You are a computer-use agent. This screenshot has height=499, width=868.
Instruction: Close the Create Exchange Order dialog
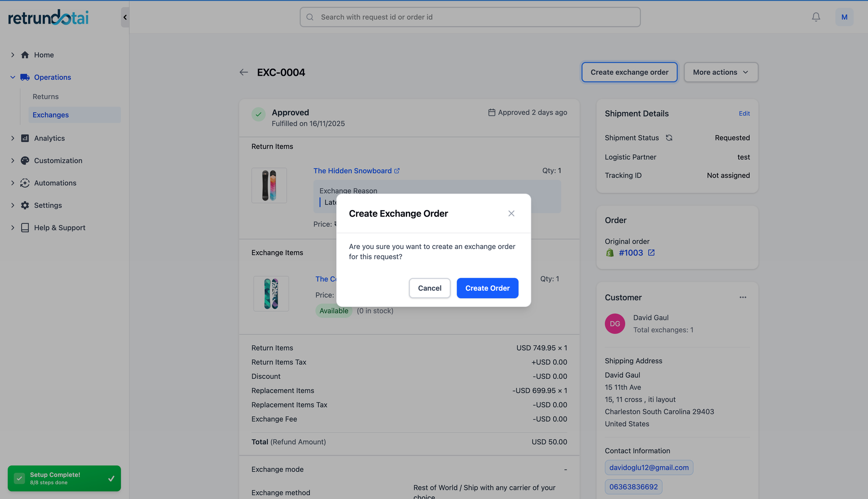pos(511,213)
